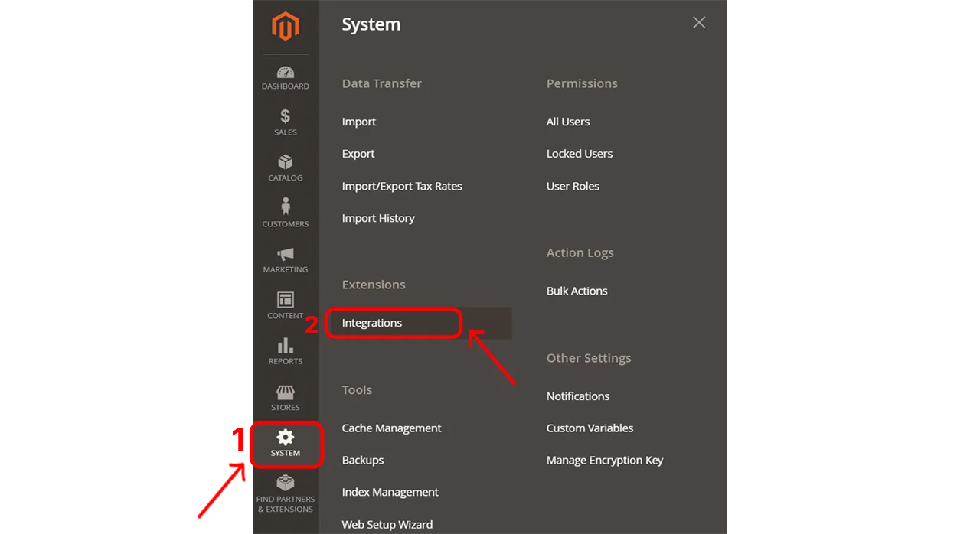Open Find Partners & Extensions icon

[285, 484]
